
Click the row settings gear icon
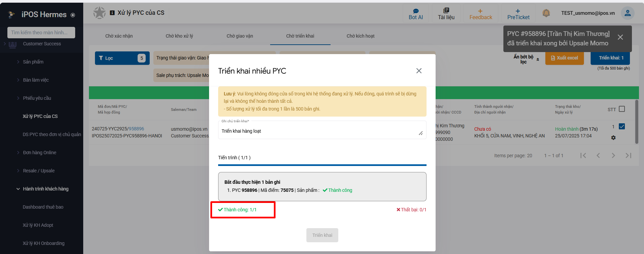613,138
